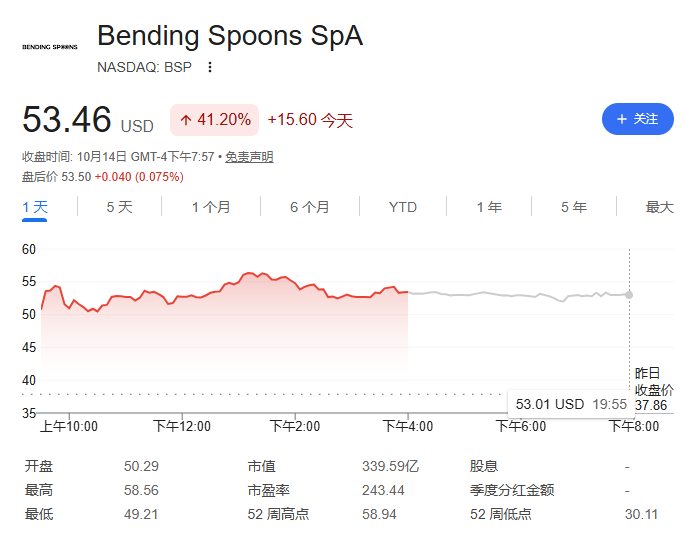Click the gray after-hours price line
686x537 pixels.
coord(516,295)
